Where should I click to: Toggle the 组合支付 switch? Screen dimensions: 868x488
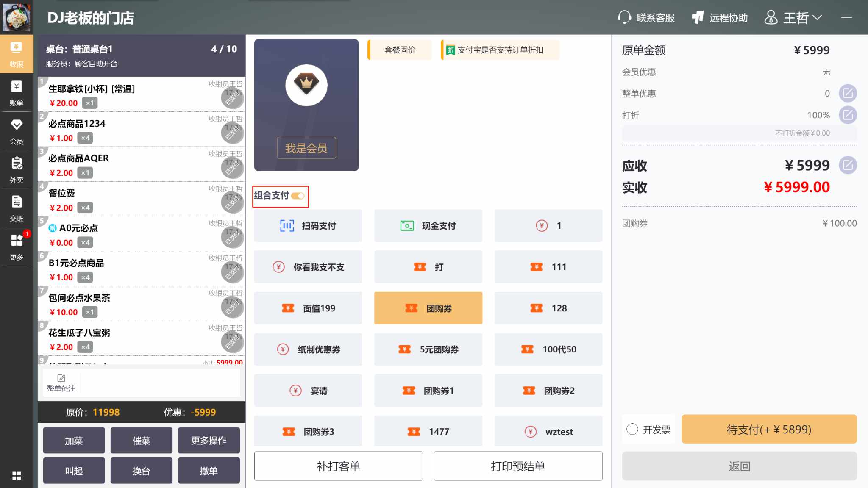click(298, 196)
